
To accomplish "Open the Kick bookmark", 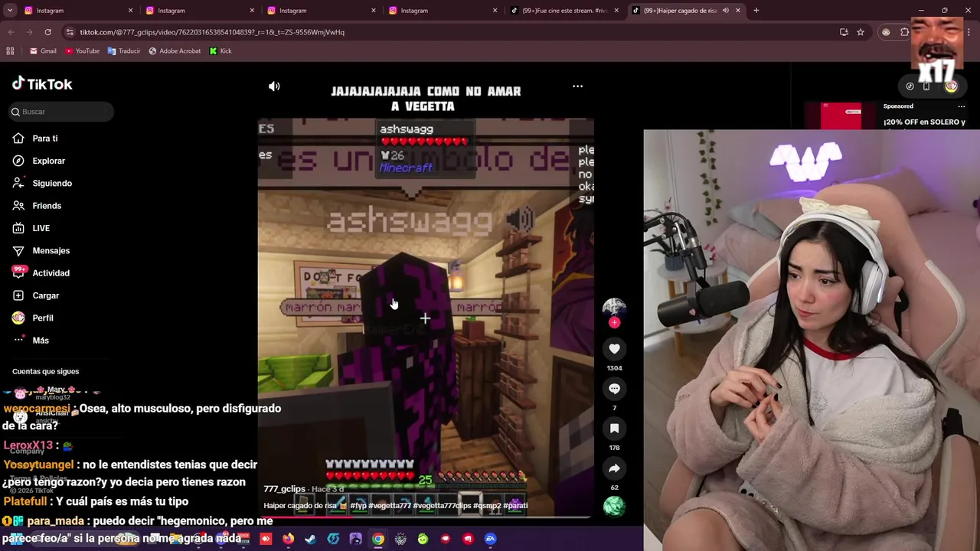I will [220, 51].
